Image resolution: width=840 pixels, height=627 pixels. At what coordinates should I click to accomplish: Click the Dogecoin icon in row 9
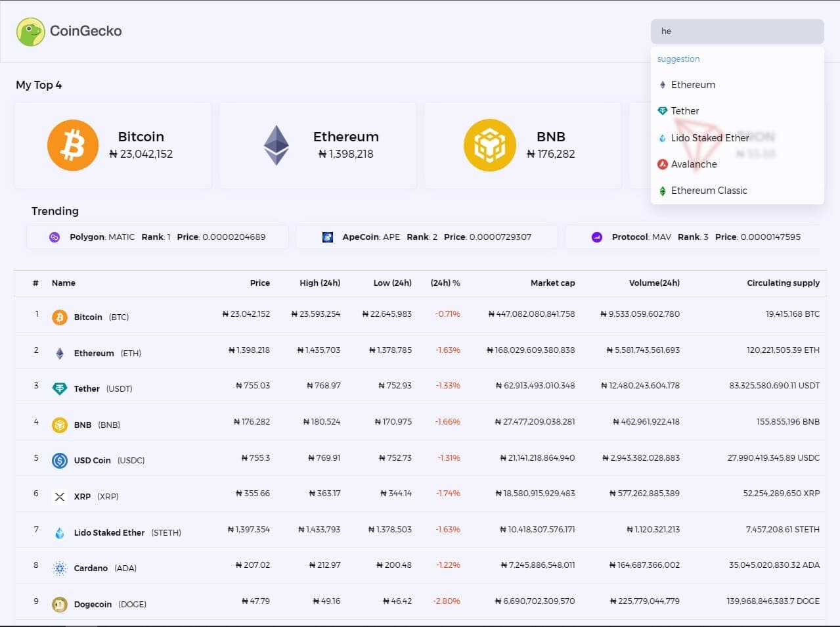click(x=59, y=603)
